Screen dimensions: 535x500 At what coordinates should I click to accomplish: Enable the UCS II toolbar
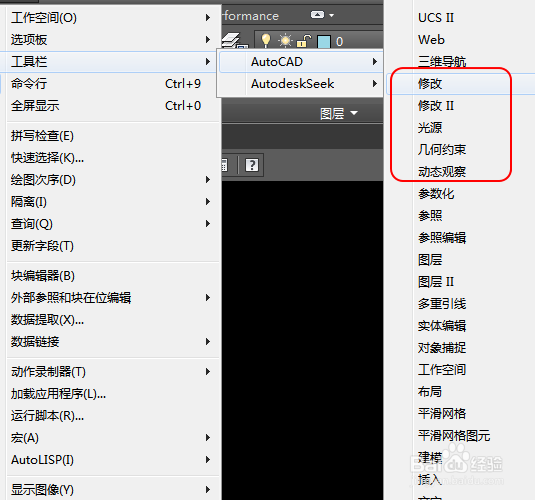436,18
